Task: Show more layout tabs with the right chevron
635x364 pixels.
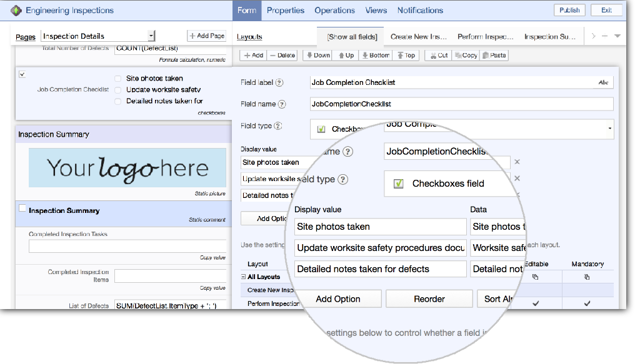Action: pos(593,36)
